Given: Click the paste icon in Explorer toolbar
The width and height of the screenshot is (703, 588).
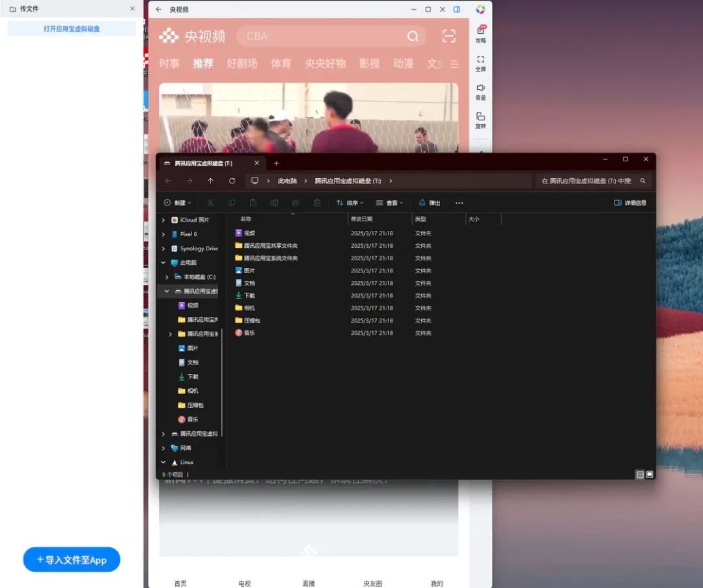Looking at the screenshot, I should click(253, 203).
